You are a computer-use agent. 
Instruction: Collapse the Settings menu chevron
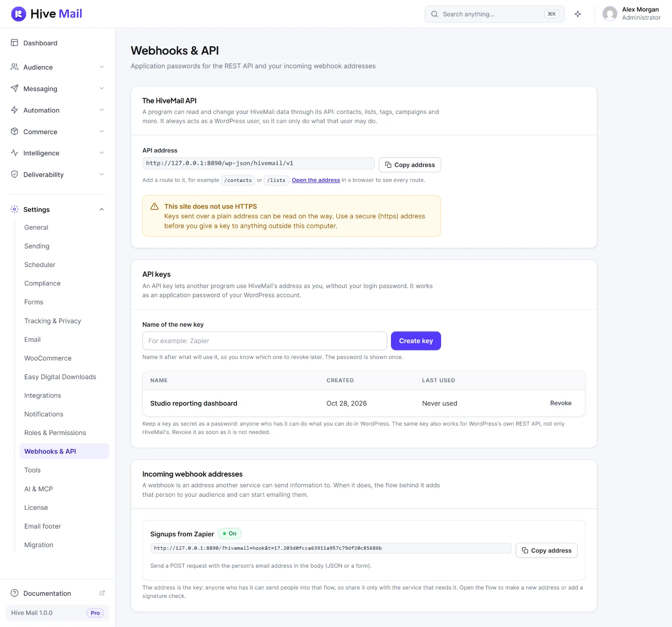coord(102,210)
